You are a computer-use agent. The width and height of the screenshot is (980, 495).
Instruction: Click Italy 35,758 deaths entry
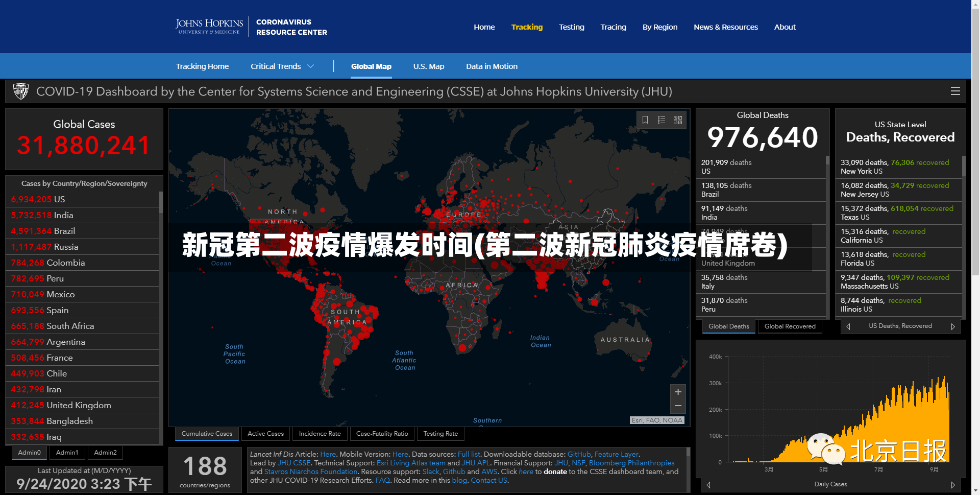click(761, 282)
